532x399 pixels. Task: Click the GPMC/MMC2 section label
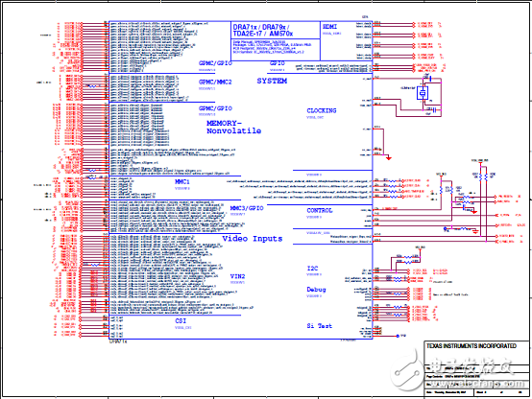coord(215,82)
